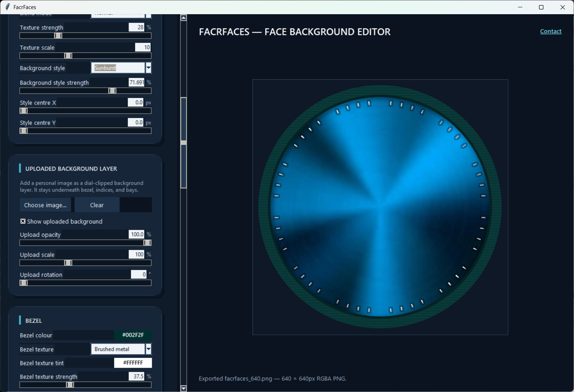Screen dimensions: 574x392
Task: Click the Style centre X slider
Action: click(86, 111)
